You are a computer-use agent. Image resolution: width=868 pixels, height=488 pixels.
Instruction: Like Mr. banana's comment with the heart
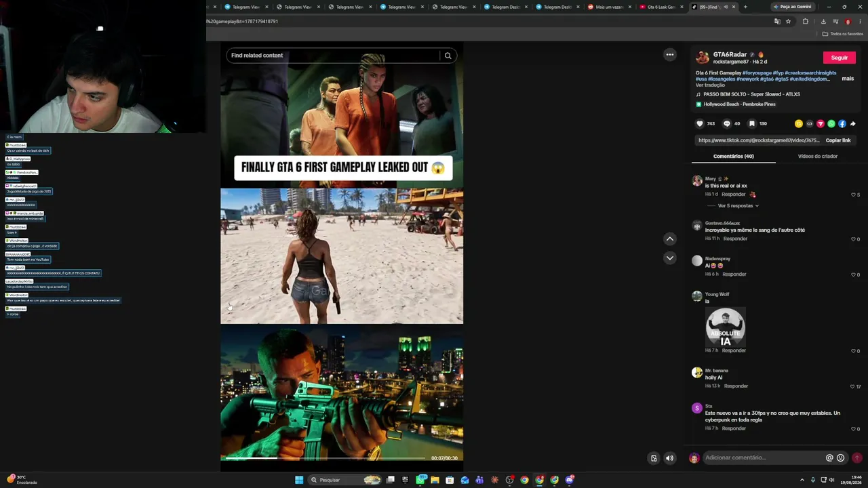853,386
